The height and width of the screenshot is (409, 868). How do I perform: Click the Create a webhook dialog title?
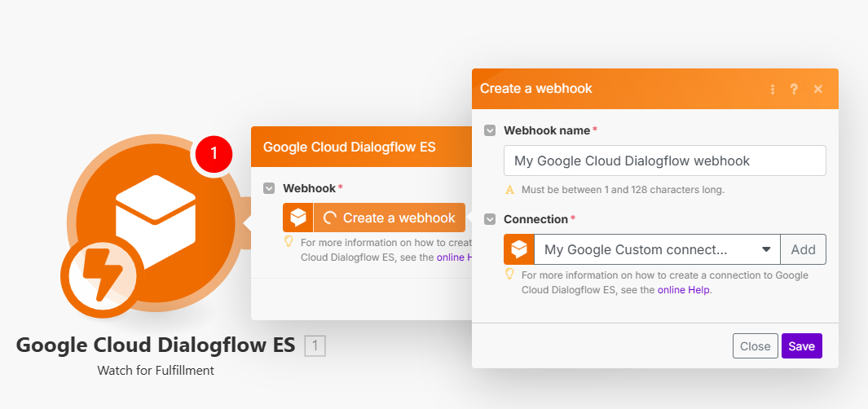535,89
